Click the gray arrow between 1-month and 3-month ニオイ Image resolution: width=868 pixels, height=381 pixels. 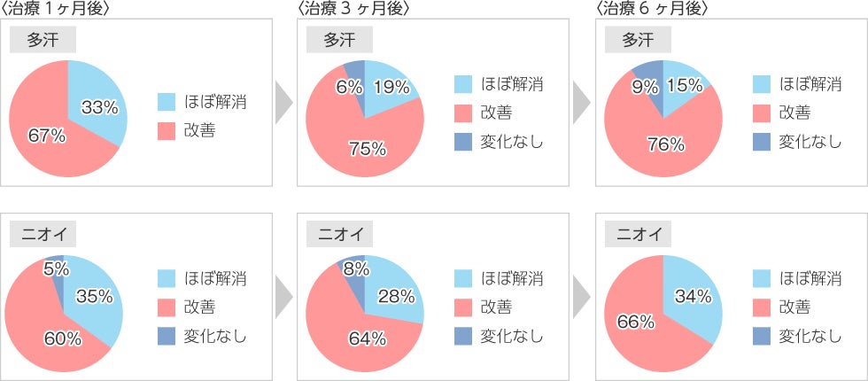[284, 298]
